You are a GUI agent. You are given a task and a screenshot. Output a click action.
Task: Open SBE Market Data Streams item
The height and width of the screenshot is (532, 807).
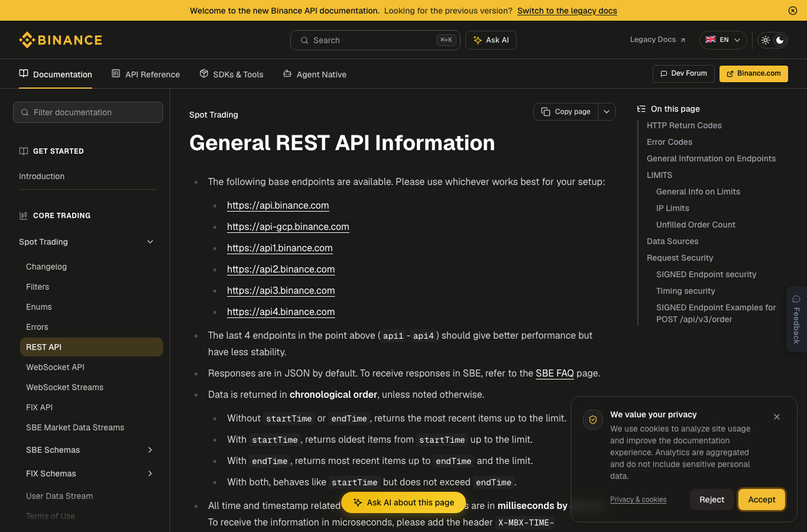[x=75, y=427]
